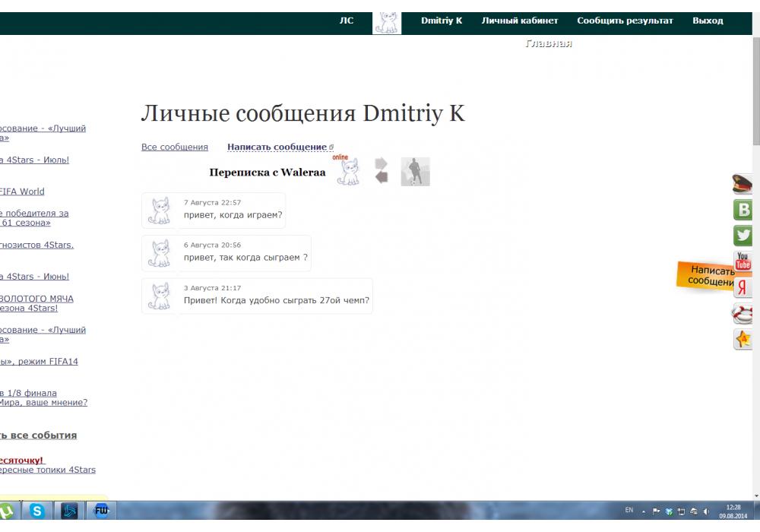Click the cat avatar in top bar
The image size is (760, 532).
pos(387,22)
